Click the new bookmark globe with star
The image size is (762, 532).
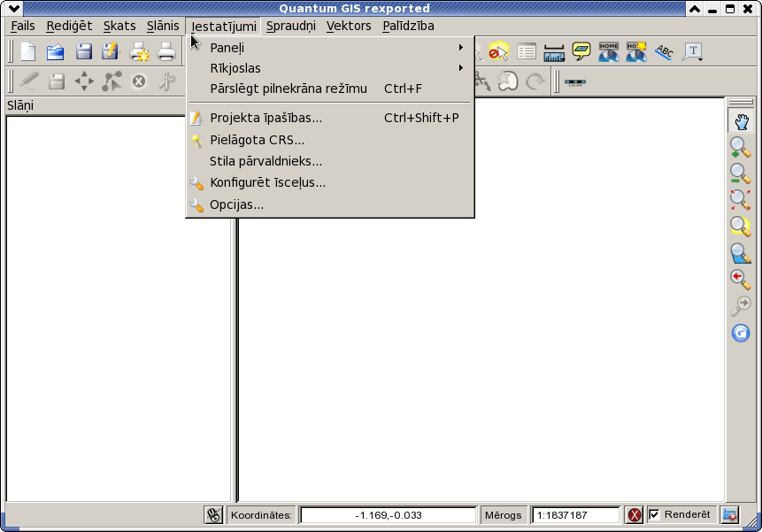point(636,51)
